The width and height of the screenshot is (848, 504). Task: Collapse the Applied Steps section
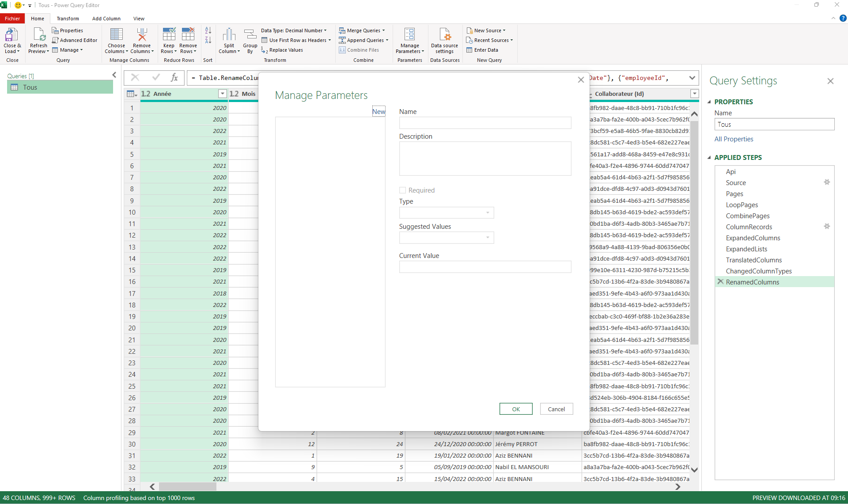[709, 158]
